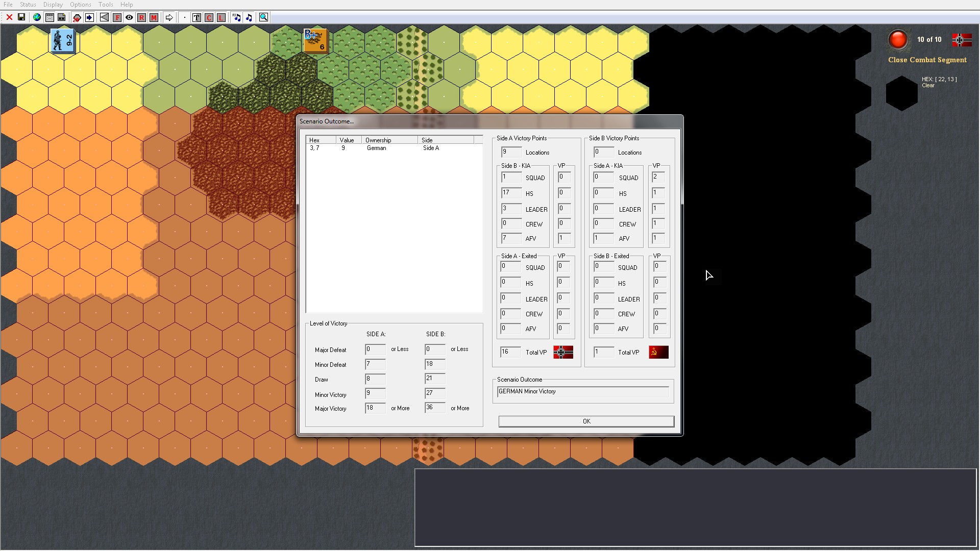980x551 pixels.
Task: Open the Tools menu
Action: 106,5
